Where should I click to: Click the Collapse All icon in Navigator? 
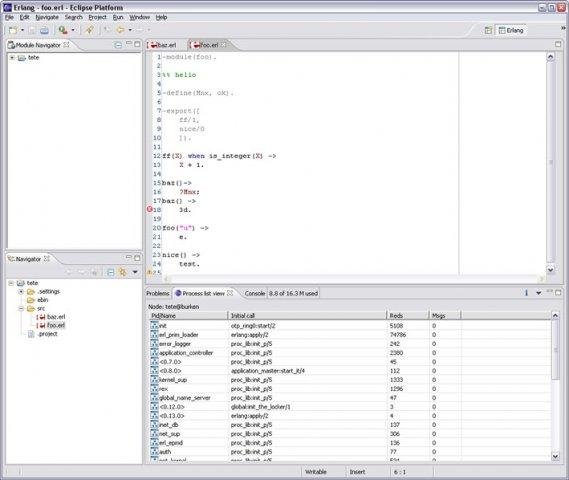tap(111, 272)
